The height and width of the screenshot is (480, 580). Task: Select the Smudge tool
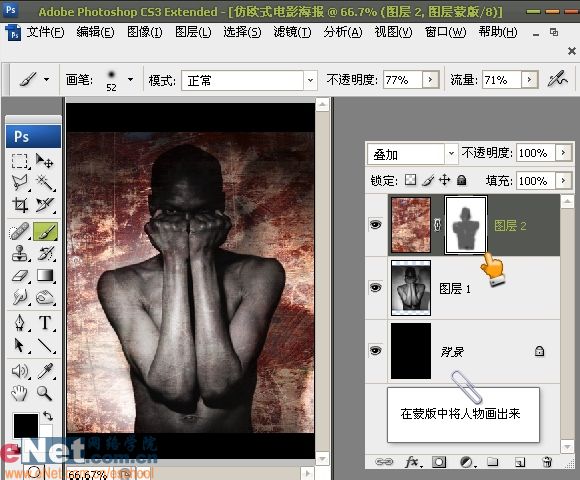point(20,297)
